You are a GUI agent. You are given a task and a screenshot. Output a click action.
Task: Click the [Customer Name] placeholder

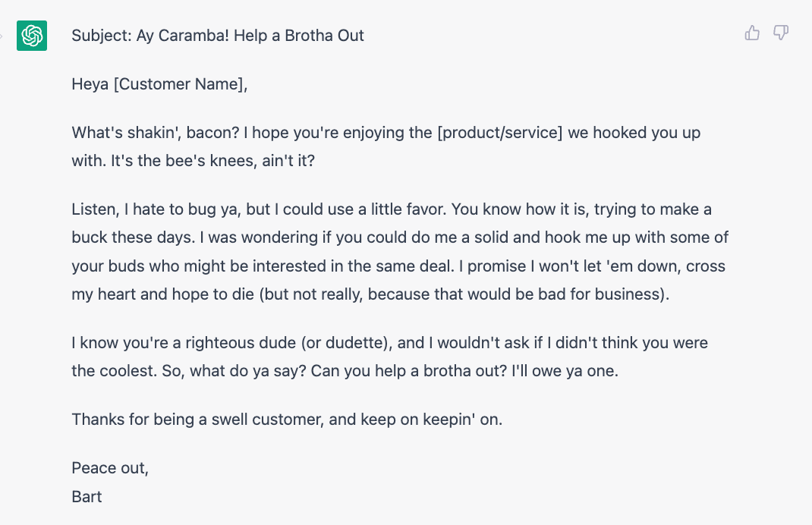pyautogui.click(x=181, y=84)
